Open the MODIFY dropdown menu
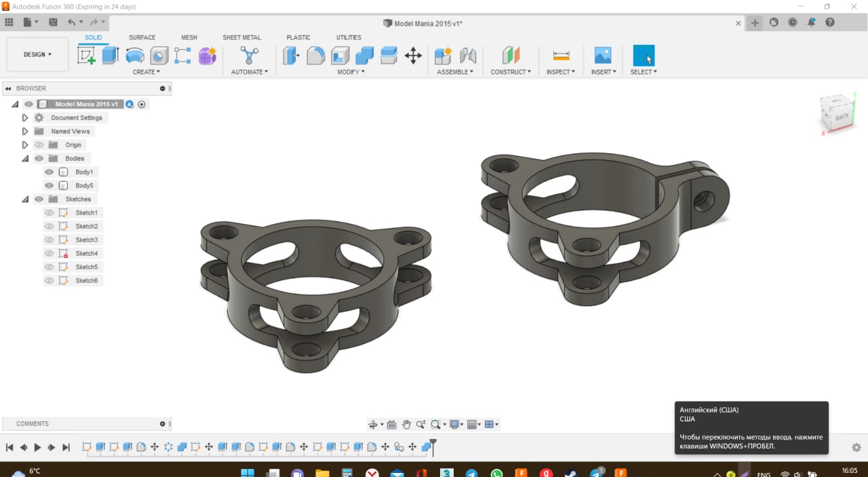 coord(351,72)
